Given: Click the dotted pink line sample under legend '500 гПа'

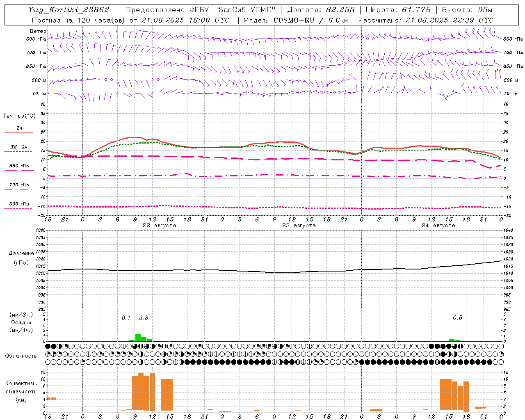Looking at the screenshot, I should click(x=18, y=208).
